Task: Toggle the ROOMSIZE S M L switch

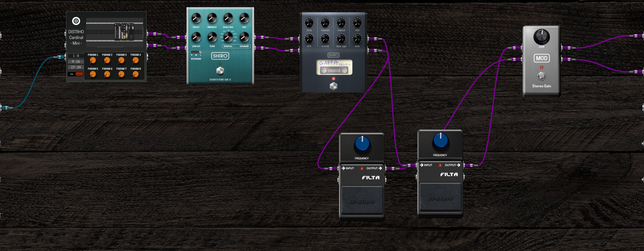Action: [196, 52]
